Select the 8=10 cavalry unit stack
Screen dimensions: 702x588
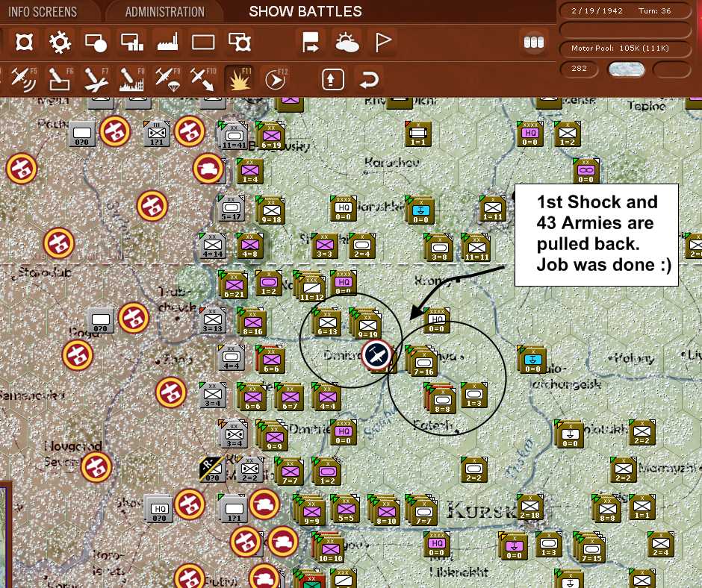point(385,511)
